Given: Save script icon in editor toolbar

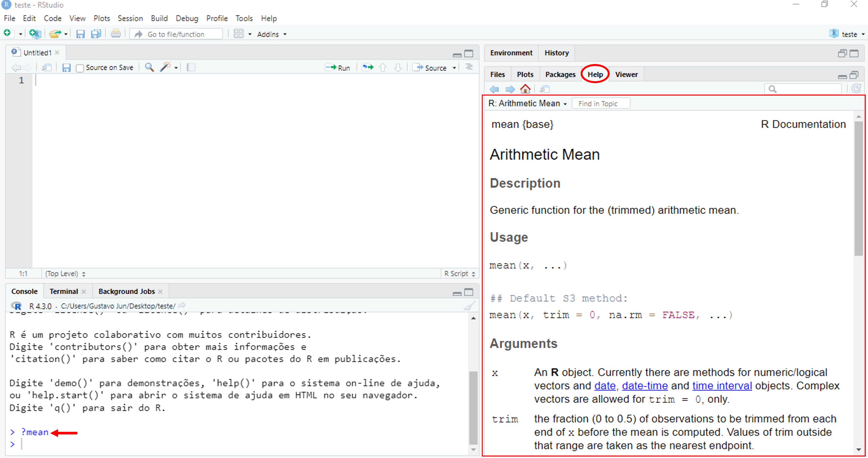Looking at the screenshot, I should point(66,68).
